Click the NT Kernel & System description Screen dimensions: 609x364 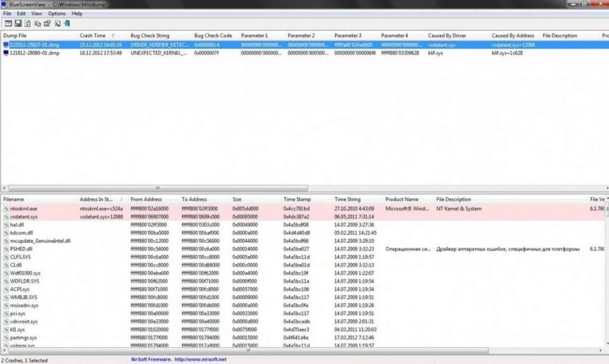pos(459,209)
